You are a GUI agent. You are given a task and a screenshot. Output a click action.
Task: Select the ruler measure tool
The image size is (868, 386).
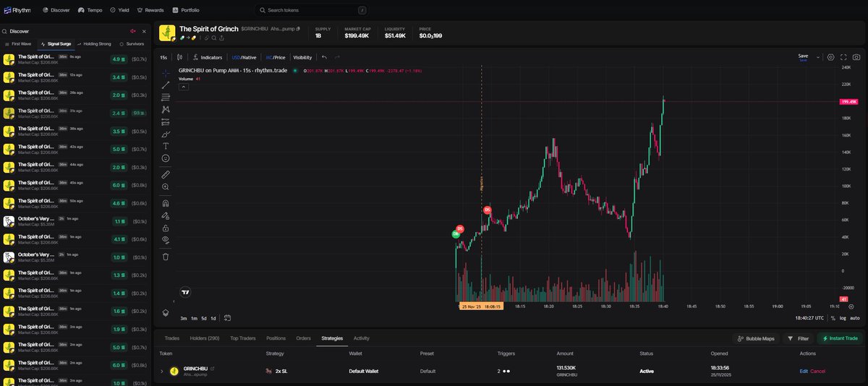tap(166, 174)
